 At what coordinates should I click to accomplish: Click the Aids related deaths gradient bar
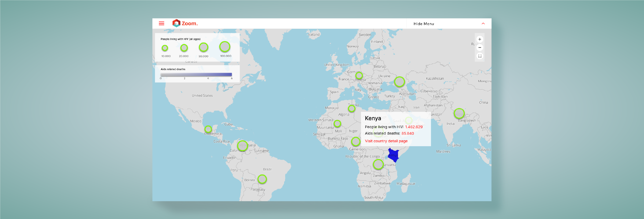196,74
